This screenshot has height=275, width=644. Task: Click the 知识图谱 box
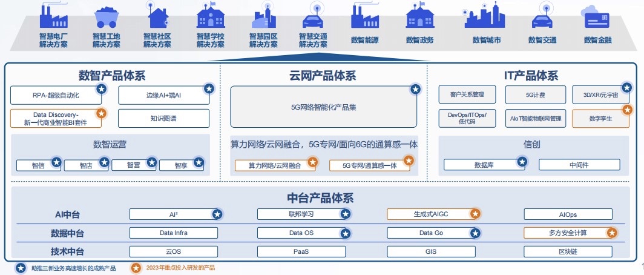pos(163,118)
